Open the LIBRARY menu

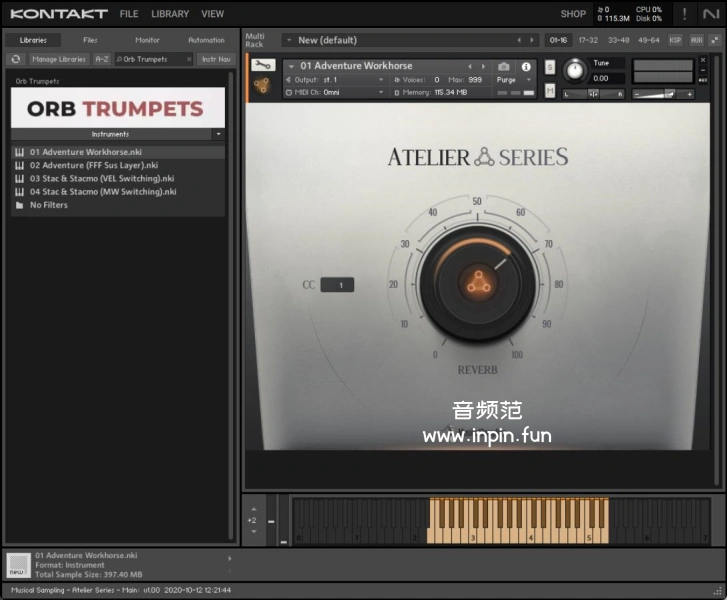tap(170, 14)
